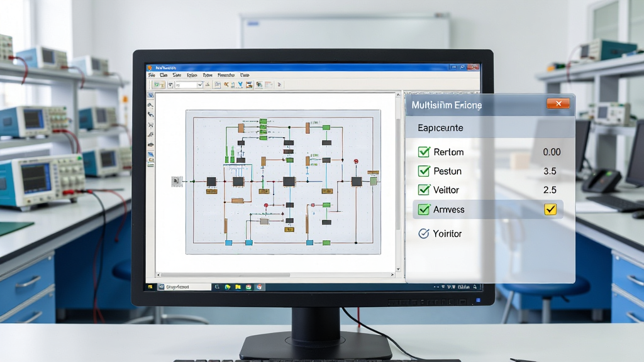Close the floating panel with the orange X
This screenshot has width=644, height=362.
pos(558,104)
